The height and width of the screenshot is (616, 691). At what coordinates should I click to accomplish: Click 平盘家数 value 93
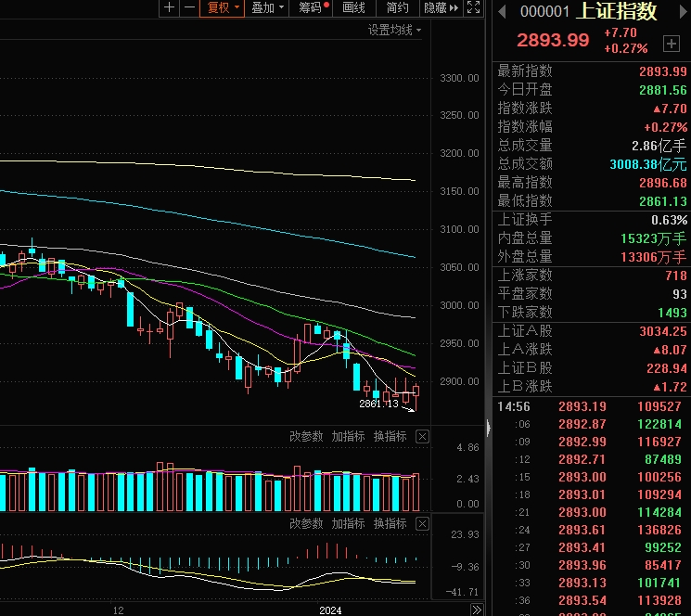[x=680, y=294]
